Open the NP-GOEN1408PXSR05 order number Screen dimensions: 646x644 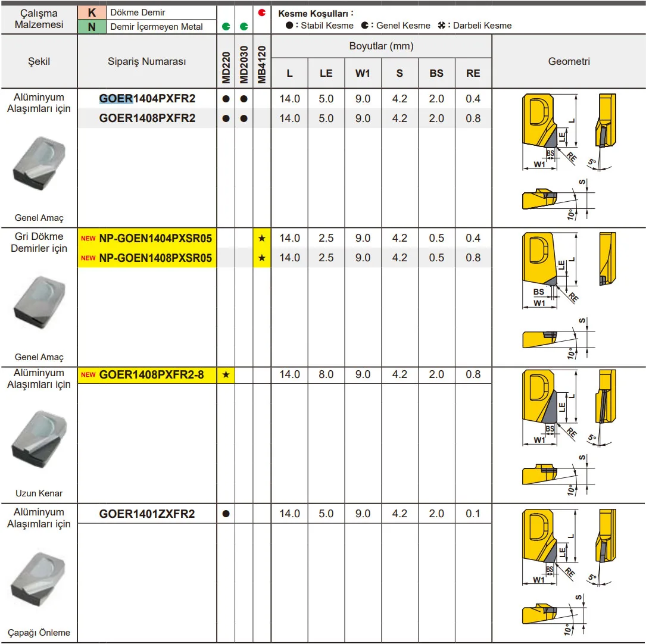[x=155, y=258]
